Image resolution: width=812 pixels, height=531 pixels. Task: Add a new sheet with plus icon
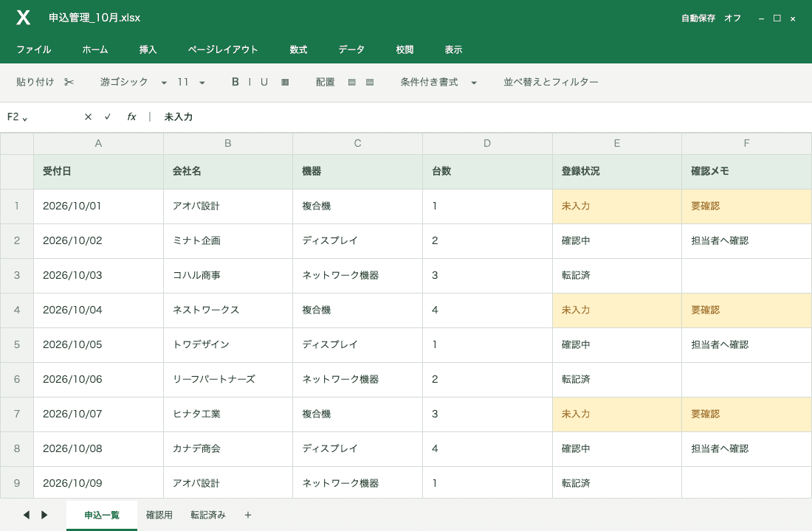pyautogui.click(x=248, y=515)
